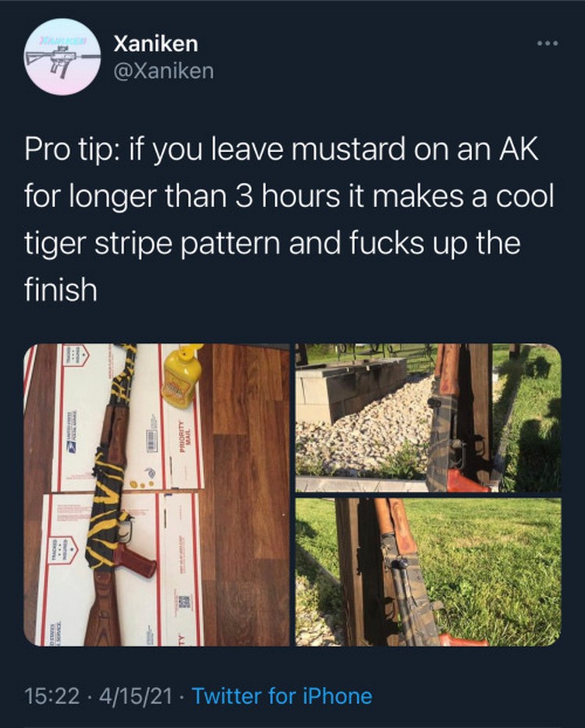Open the Twitter for iPhone link
This screenshot has width=585, height=728.
coord(282,696)
